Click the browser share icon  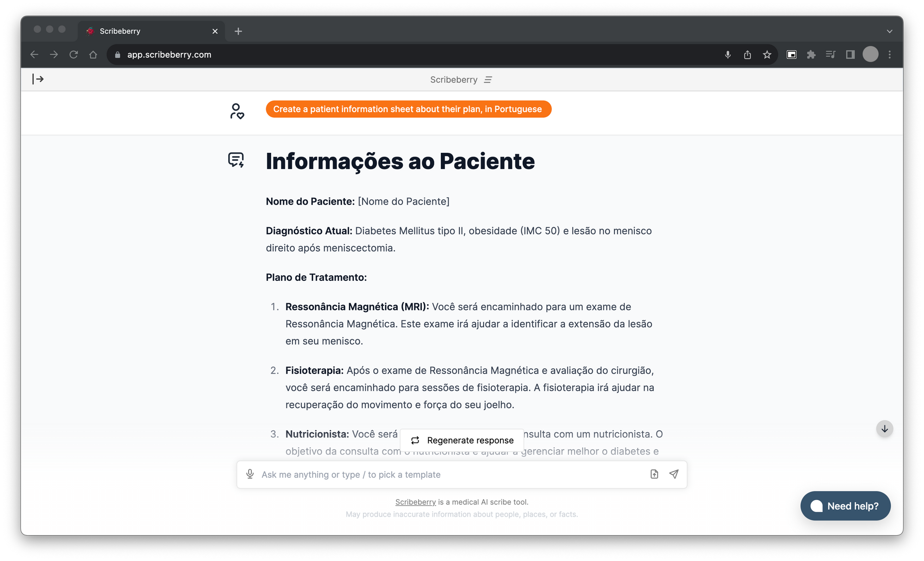click(x=748, y=54)
